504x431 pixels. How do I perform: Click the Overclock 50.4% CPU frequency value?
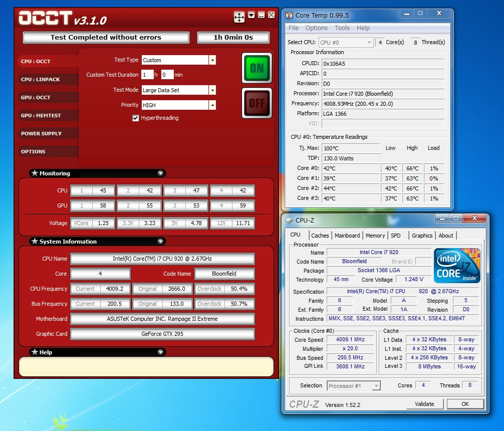coord(224,289)
